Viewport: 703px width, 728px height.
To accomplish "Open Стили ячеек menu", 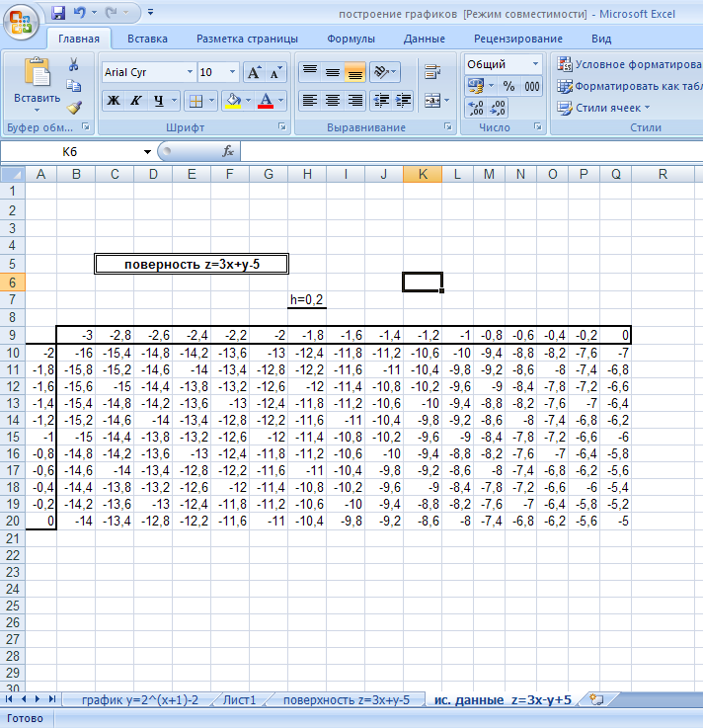I will [603, 108].
